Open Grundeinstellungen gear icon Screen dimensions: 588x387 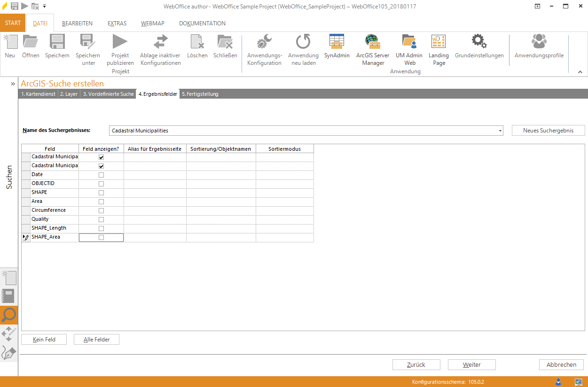point(479,42)
